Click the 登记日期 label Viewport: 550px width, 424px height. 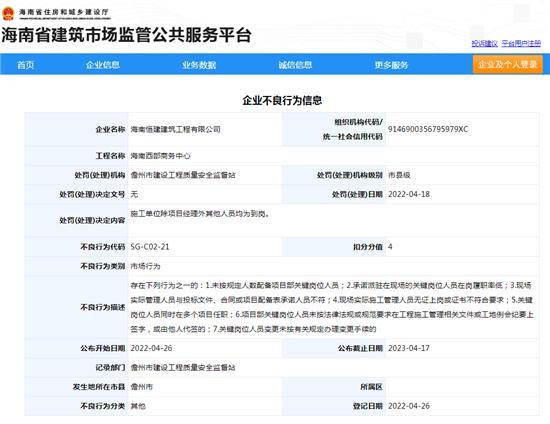368,406
